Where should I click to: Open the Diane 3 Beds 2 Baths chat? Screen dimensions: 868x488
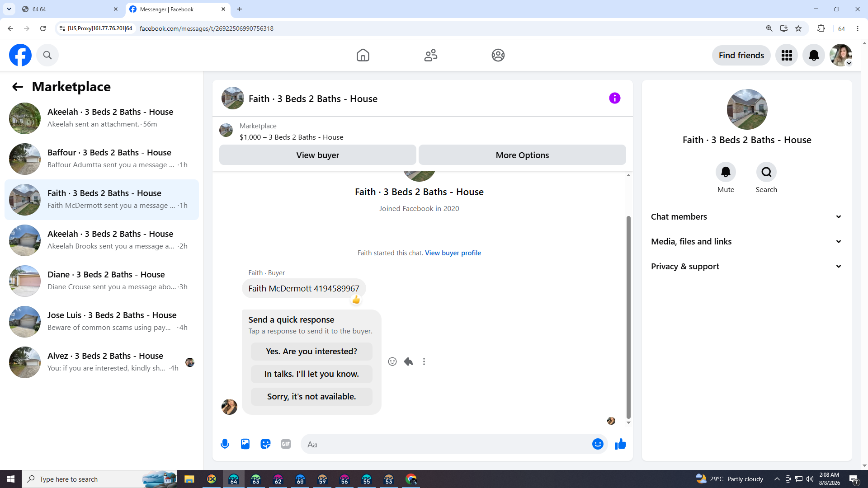pyautogui.click(x=102, y=281)
